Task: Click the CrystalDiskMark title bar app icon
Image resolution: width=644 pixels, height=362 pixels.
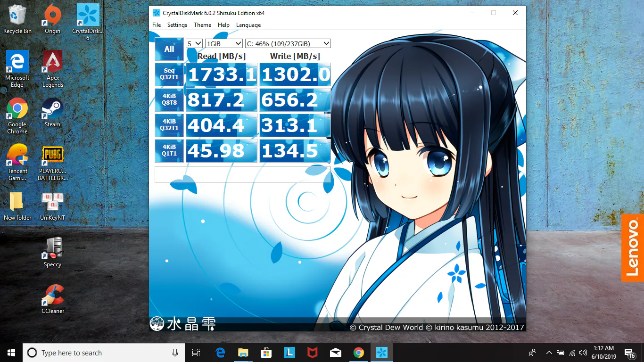Action: [x=157, y=13]
